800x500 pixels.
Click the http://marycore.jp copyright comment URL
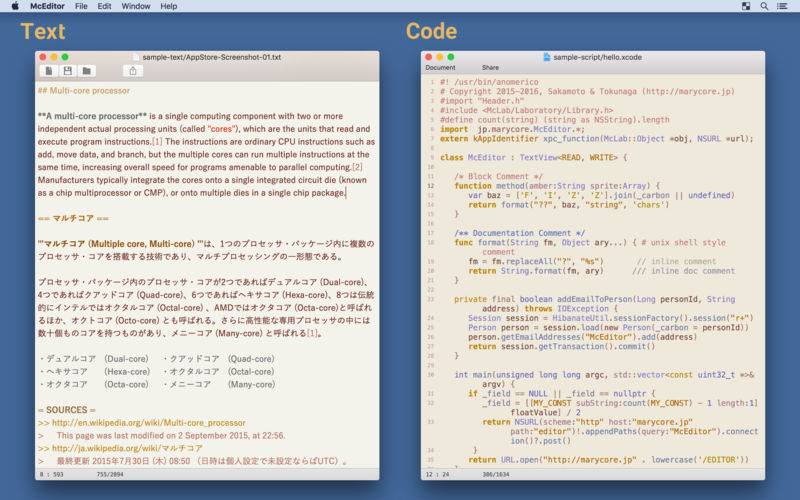(x=688, y=91)
